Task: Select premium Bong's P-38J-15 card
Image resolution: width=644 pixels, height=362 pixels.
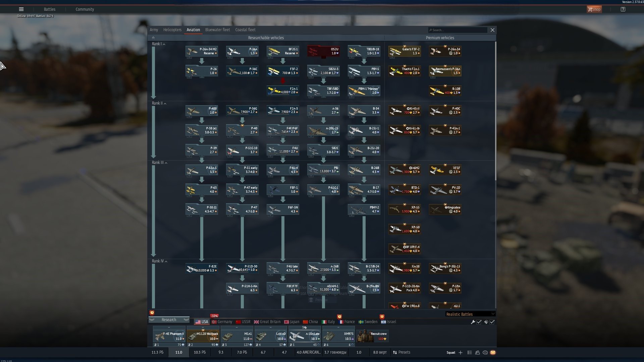Action: click(445, 268)
